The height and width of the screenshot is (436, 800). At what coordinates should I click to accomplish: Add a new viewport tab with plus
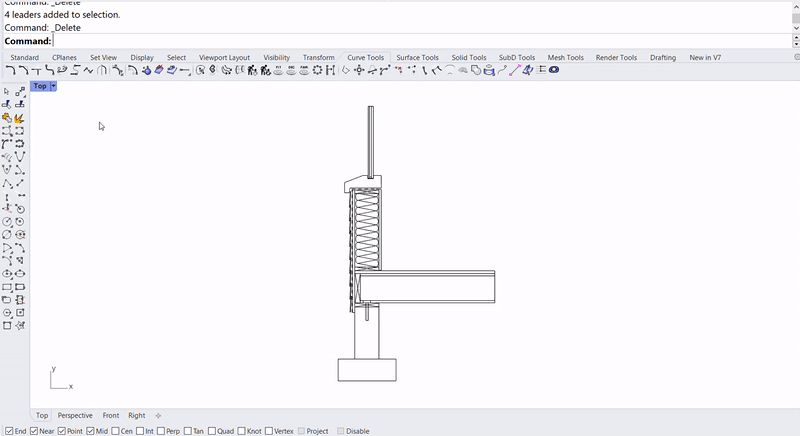point(158,416)
